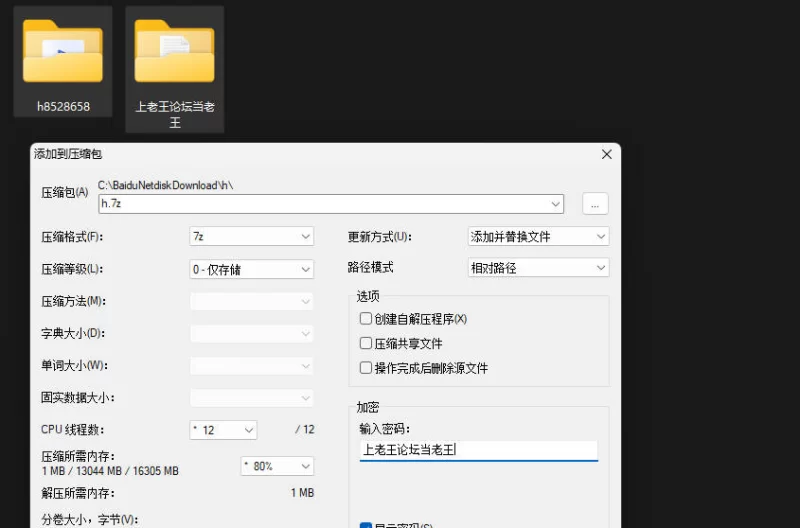Click the / 12 thread count text
This screenshot has height=528, width=800.
pyautogui.click(x=305, y=430)
